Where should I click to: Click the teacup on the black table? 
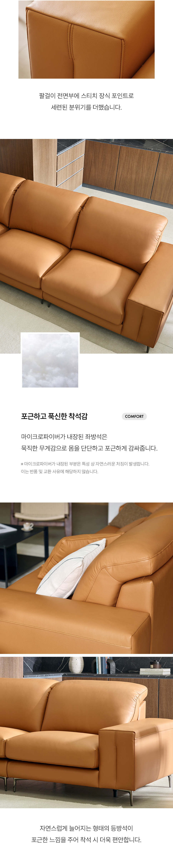coord(28,526)
